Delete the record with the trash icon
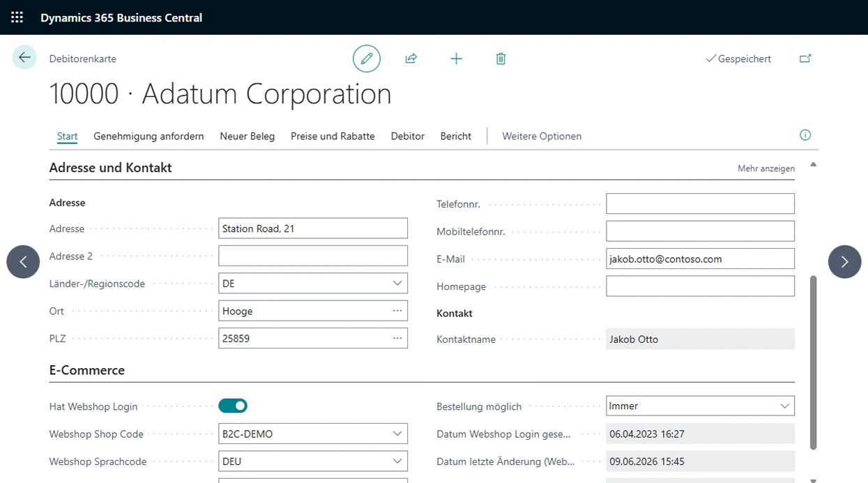The height and width of the screenshot is (483, 868). pos(501,59)
